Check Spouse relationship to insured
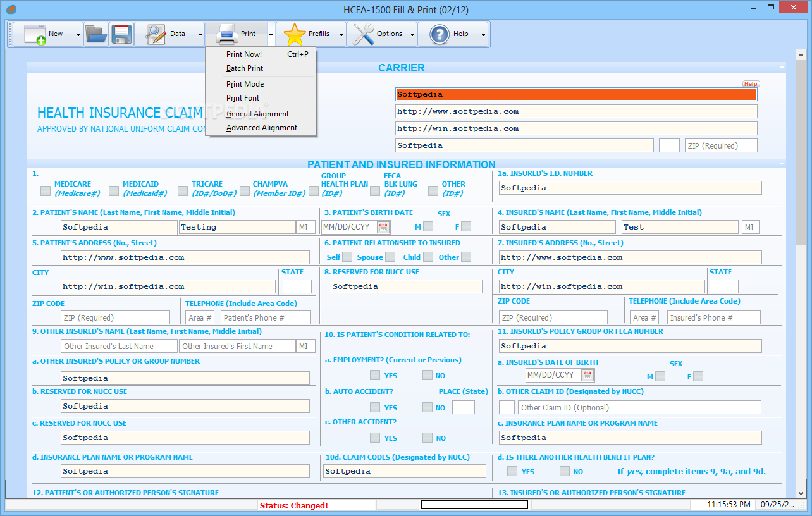Viewport: 812px width, 516px height. (x=390, y=257)
